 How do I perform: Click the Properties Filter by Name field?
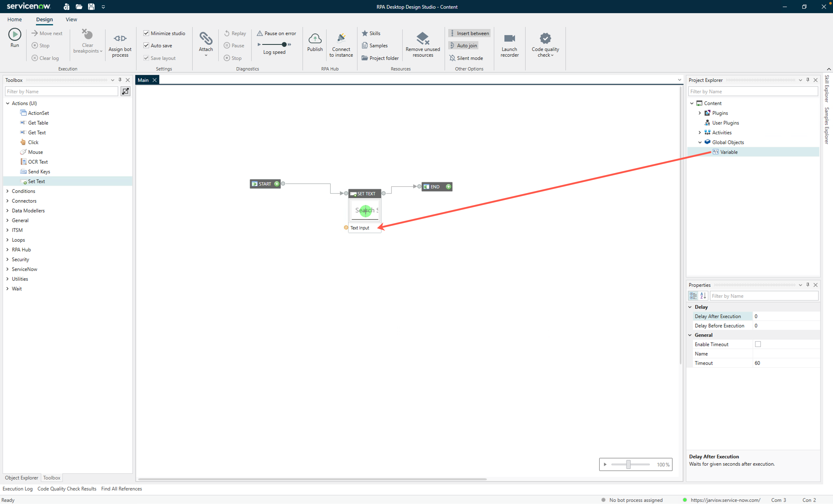pos(764,296)
